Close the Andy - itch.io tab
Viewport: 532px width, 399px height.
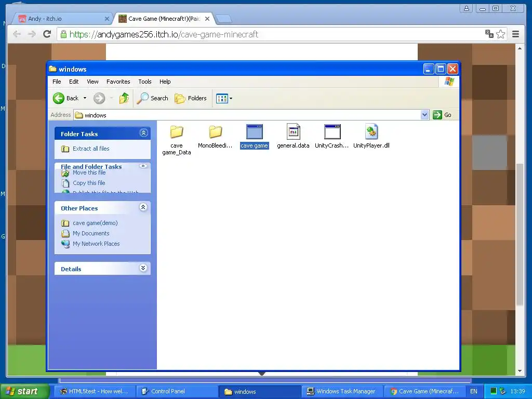pos(107,19)
